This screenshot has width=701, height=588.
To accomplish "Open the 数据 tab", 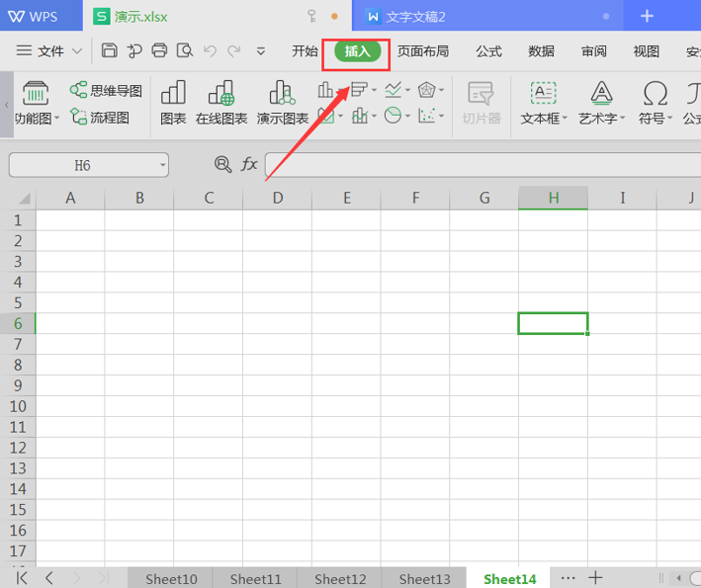I will coord(541,51).
